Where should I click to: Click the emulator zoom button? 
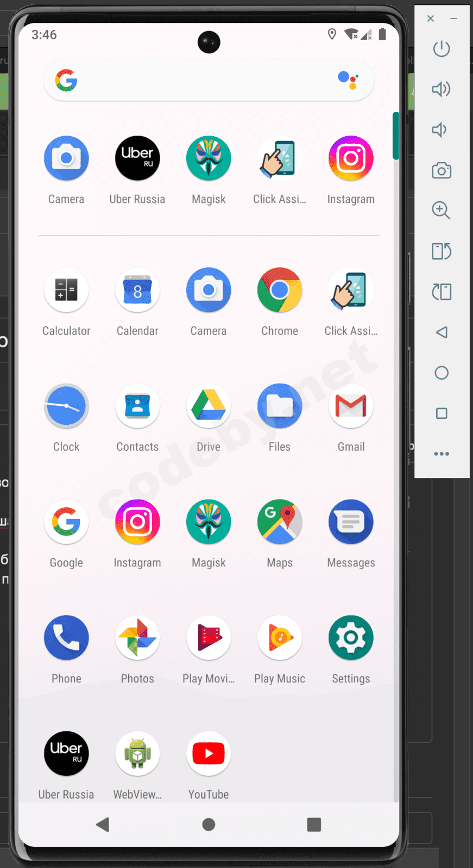pos(442,210)
